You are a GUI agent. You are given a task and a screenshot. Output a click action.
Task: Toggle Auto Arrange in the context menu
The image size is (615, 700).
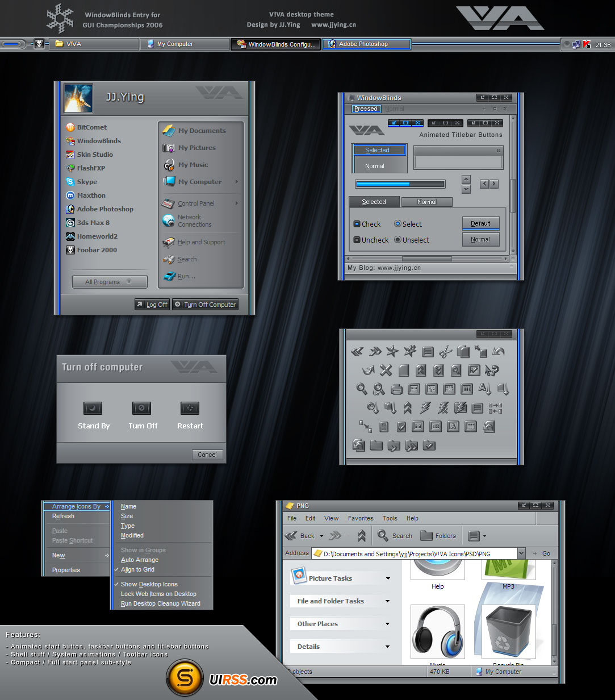pos(162,560)
